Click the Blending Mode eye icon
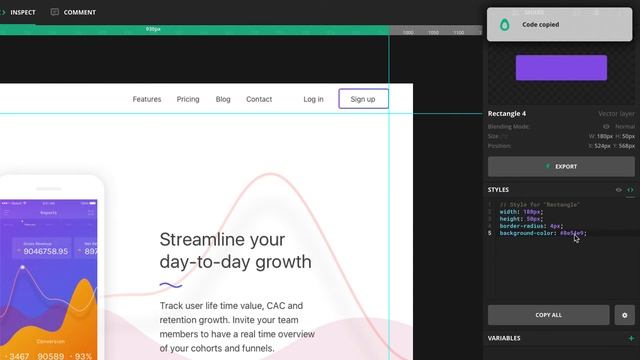Screen dimensions: 640x360 tap(606, 127)
